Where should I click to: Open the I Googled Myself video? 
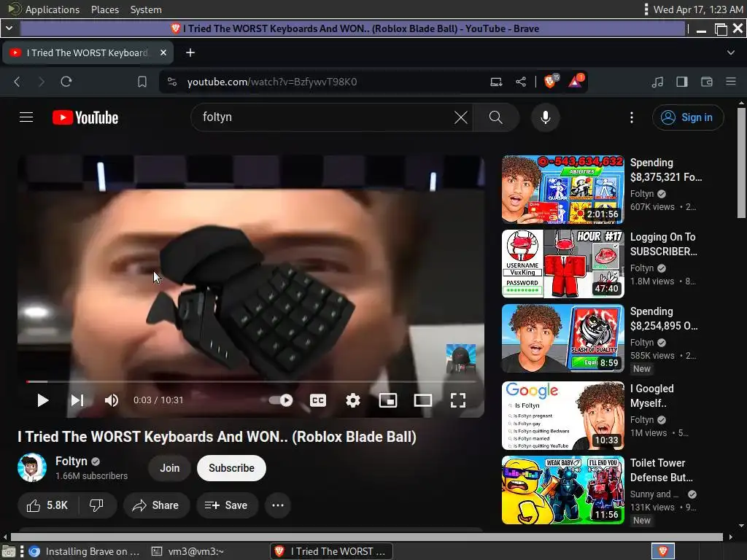[x=562, y=415]
